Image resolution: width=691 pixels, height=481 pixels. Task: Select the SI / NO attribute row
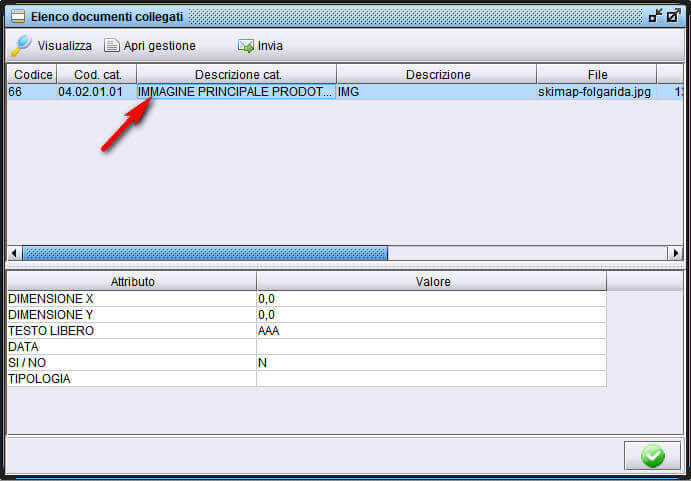[x=307, y=362]
